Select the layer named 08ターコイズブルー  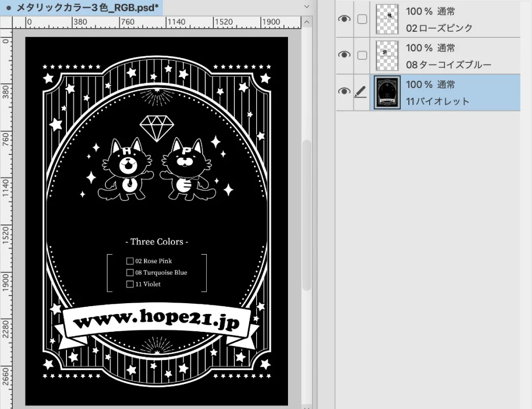point(448,64)
